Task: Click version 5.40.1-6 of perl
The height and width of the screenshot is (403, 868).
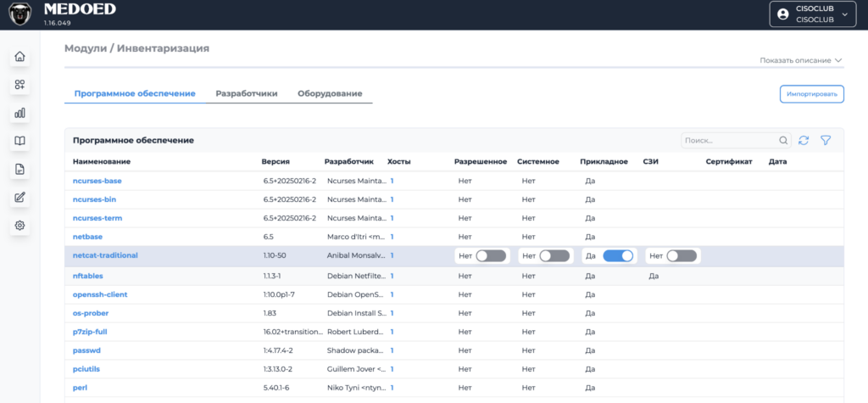Action: (x=277, y=388)
